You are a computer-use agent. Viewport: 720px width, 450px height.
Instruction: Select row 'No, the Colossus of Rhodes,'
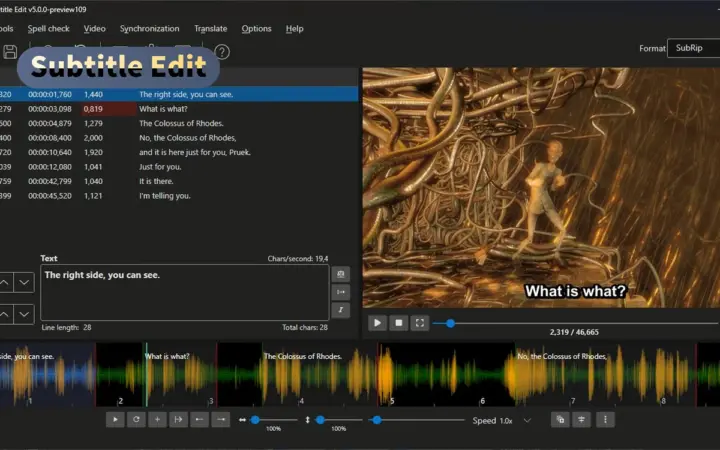coord(179,138)
